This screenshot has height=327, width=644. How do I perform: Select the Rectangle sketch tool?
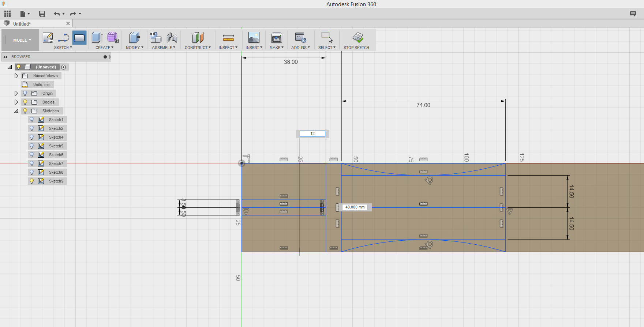tap(79, 38)
